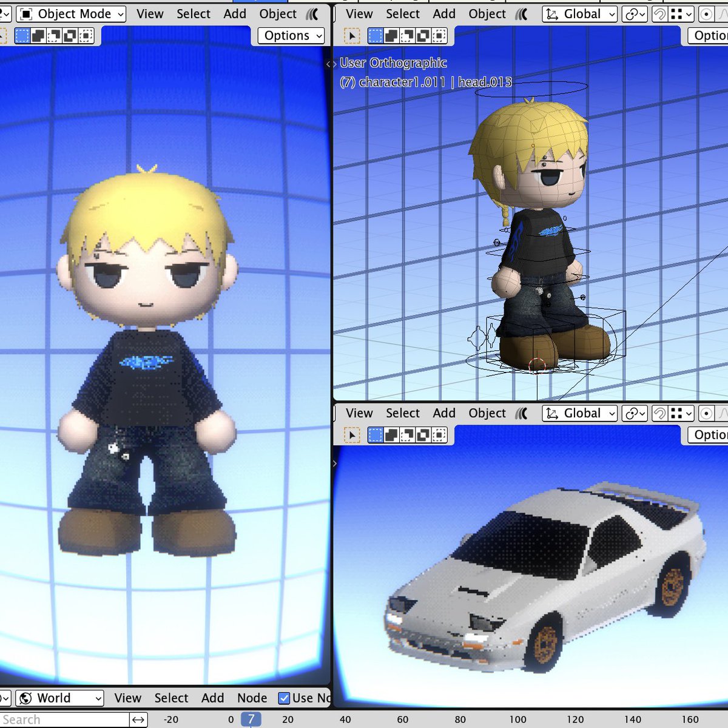Image resolution: width=728 pixels, height=728 pixels.
Task: Open snapping options dropdown in top-right viewport
Action: click(x=681, y=14)
